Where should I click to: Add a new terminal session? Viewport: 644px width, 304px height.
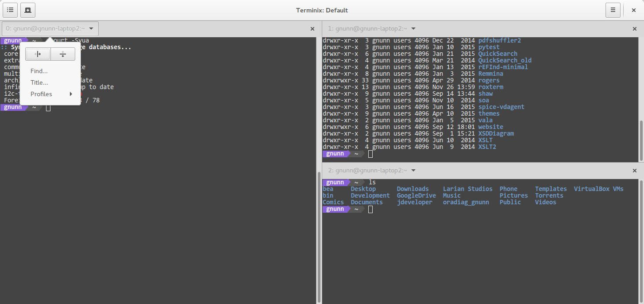[x=28, y=10]
